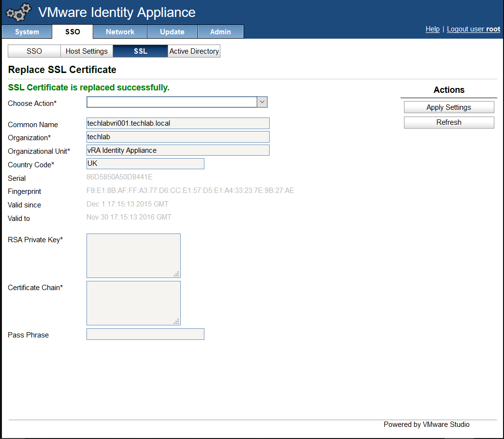
Task: Grab RSA Private Key resize handle
Action: click(x=176, y=274)
